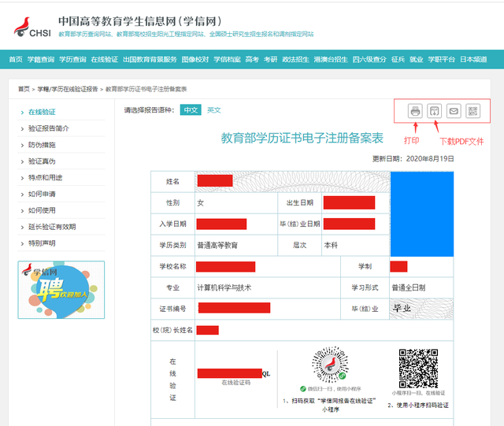Click the blue-masked student photo area
Screen dimensions: 504x426
point(421,213)
